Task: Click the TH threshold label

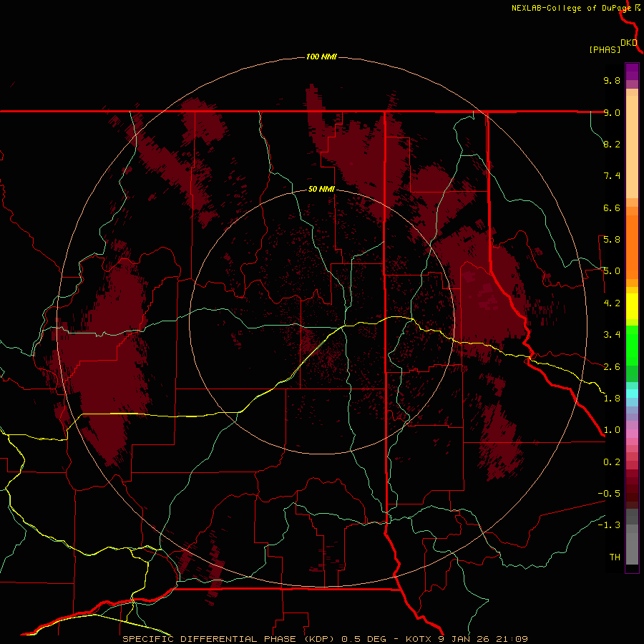Action: click(615, 557)
